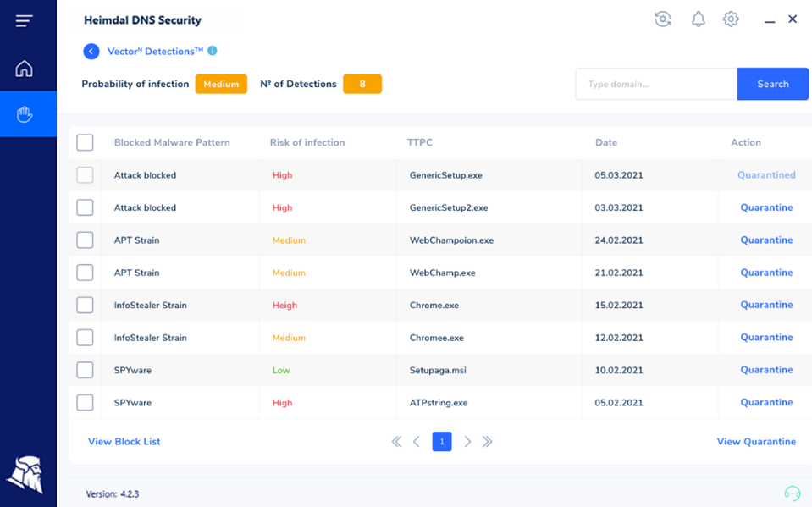
Task: Click the Heimdal DNS Security title
Action: (x=142, y=20)
